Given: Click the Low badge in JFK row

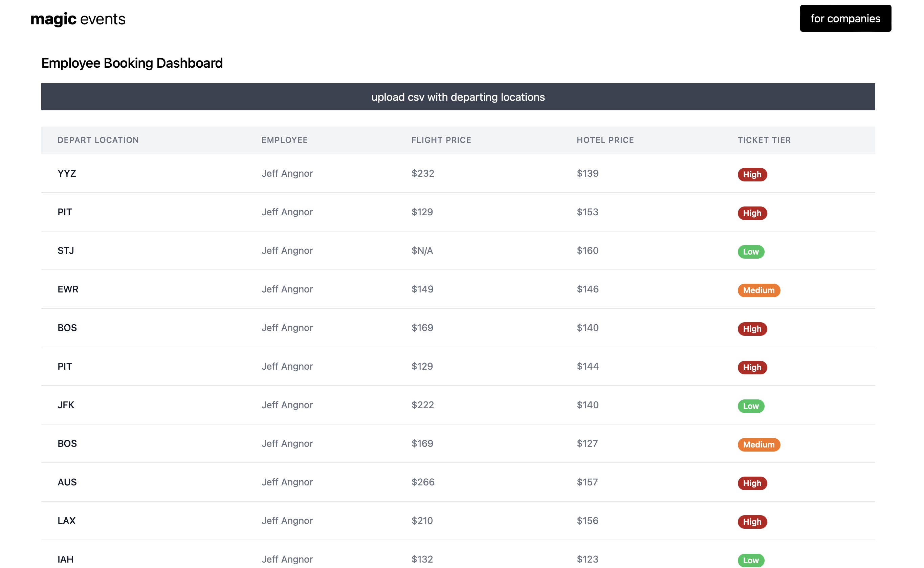Looking at the screenshot, I should pyautogui.click(x=750, y=406).
